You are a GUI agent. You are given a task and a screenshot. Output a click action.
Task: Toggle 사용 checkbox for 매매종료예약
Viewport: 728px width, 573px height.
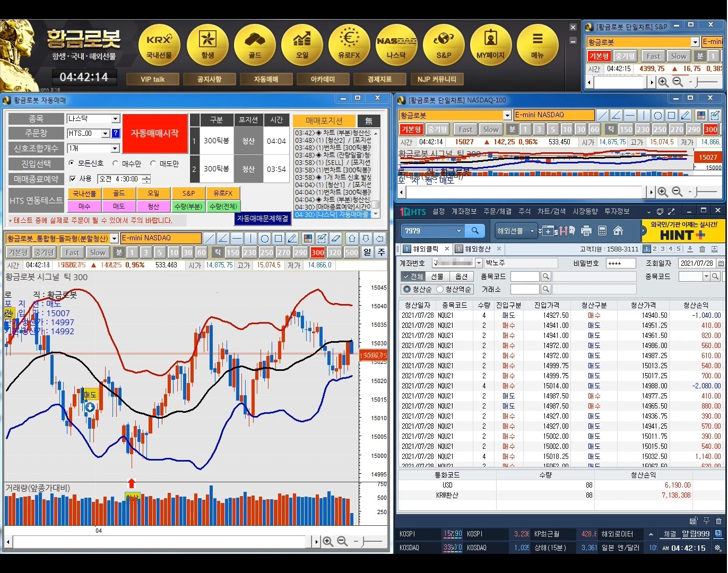pyautogui.click(x=73, y=179)
